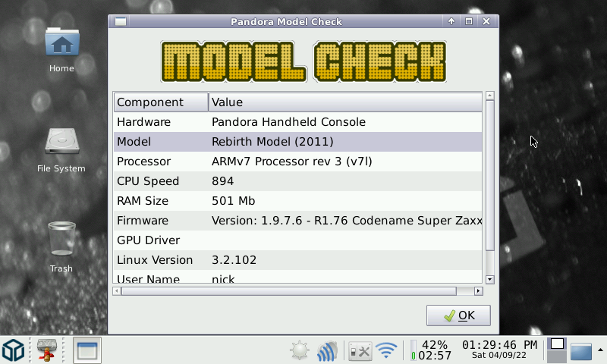This screenshot has width=607, height=364.
Task: Click the blue wireless broadcast tray icon
Action: (327, 350)
